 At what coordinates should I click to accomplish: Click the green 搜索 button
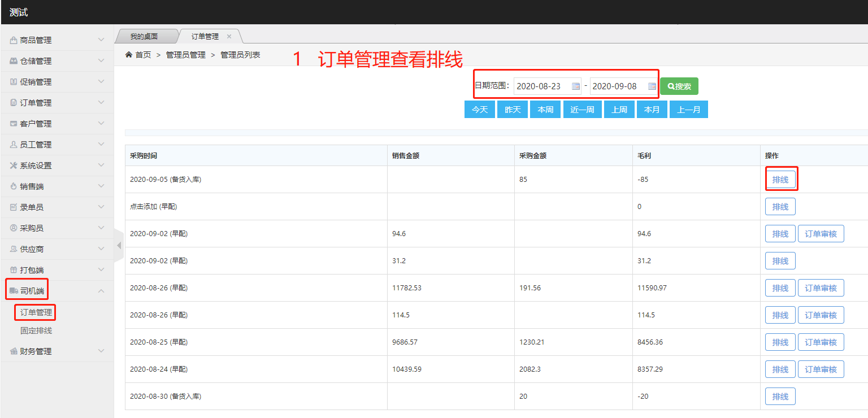tap(679, 86)
